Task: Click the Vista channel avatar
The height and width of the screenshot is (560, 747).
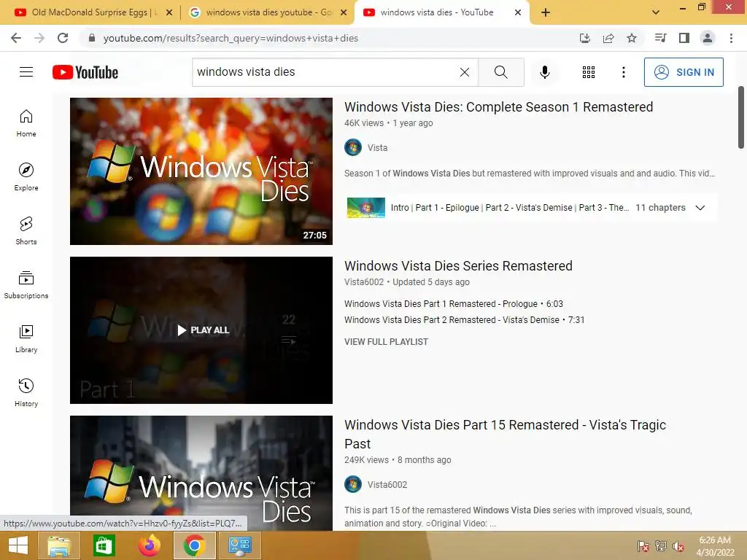Action: (x=353, y=147)
